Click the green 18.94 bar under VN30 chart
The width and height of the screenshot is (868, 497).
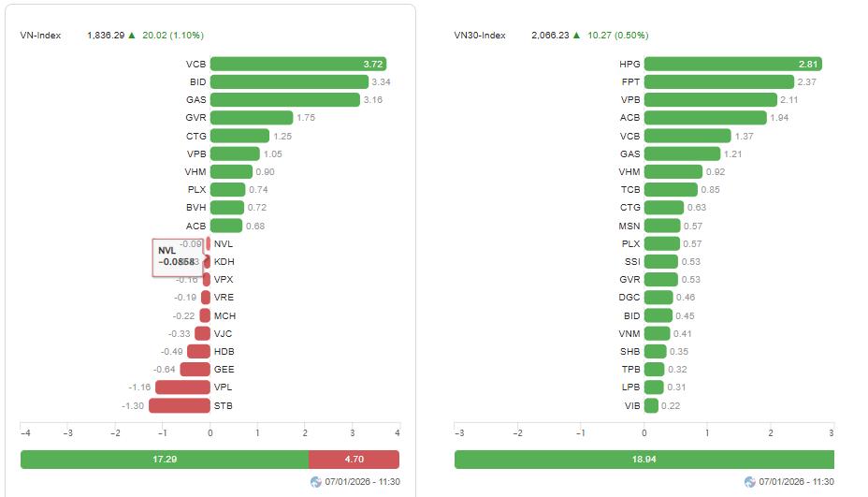tap(644, 460)
